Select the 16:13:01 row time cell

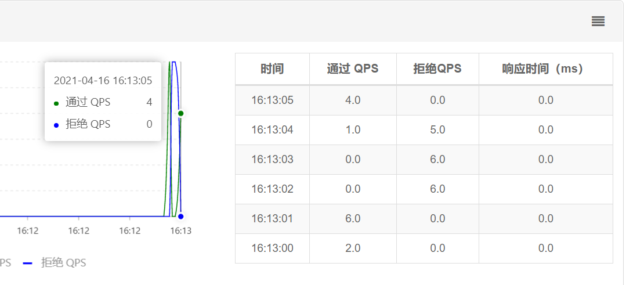click(x=272, y=218)
